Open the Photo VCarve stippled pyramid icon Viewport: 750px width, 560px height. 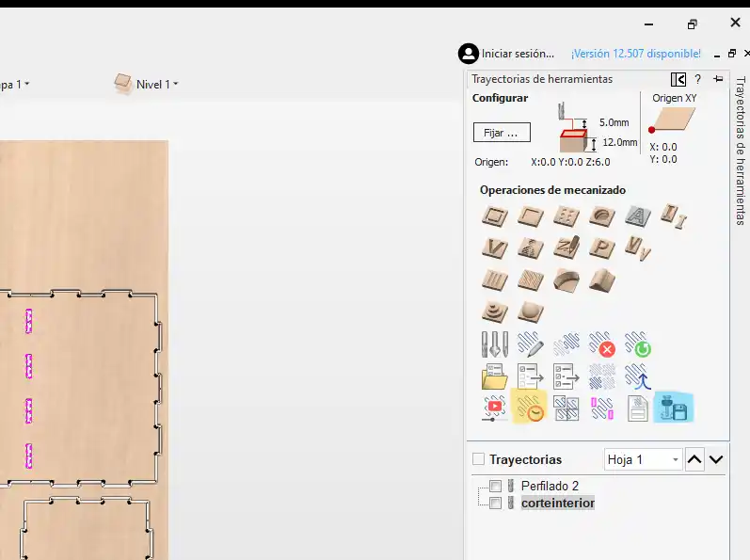(531, 248)
